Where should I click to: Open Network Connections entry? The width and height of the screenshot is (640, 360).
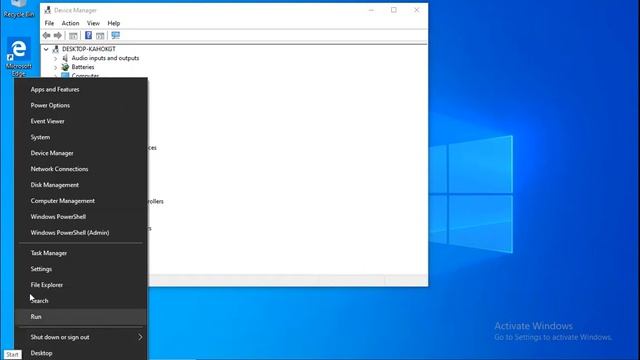tap(81, 169)
